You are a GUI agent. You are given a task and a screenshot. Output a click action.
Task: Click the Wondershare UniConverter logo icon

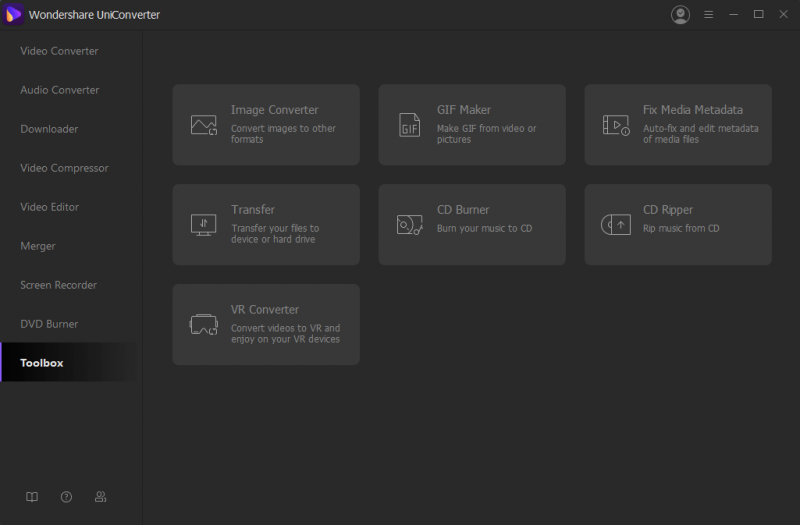[x=13, y=15]
